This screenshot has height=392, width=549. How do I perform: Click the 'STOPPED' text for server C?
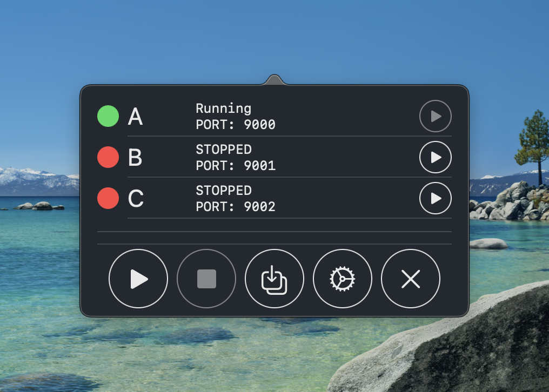(x=223, y=191)
